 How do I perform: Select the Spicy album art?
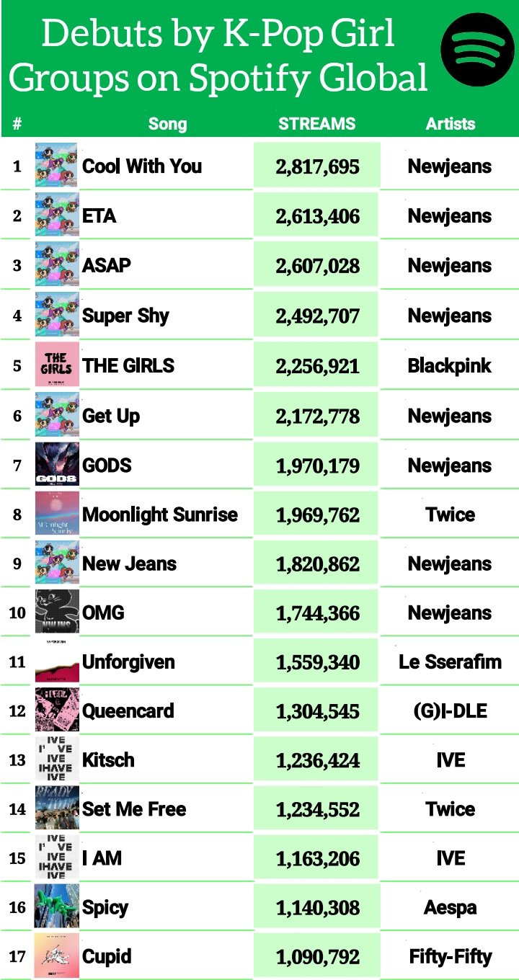coord(56,907)
